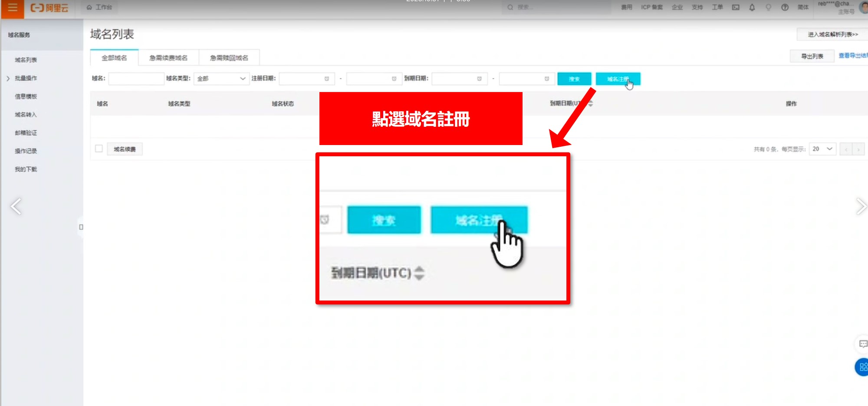Screen dimensions: 868x406
Task: Open the orange hamburger menu
Action: pos(12,8)
